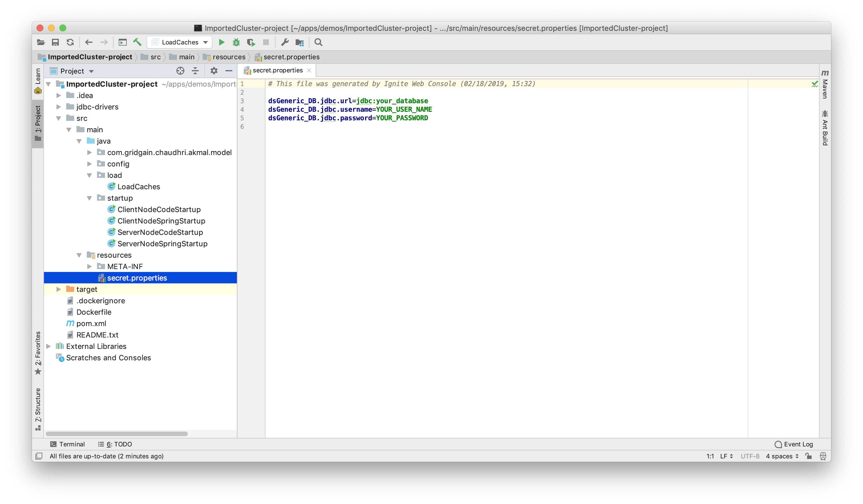Viewport: 863px width, 504px height.
Task: Click the Synchronize refresh icon
Action: pyautogui.click(x=70, y=42)
